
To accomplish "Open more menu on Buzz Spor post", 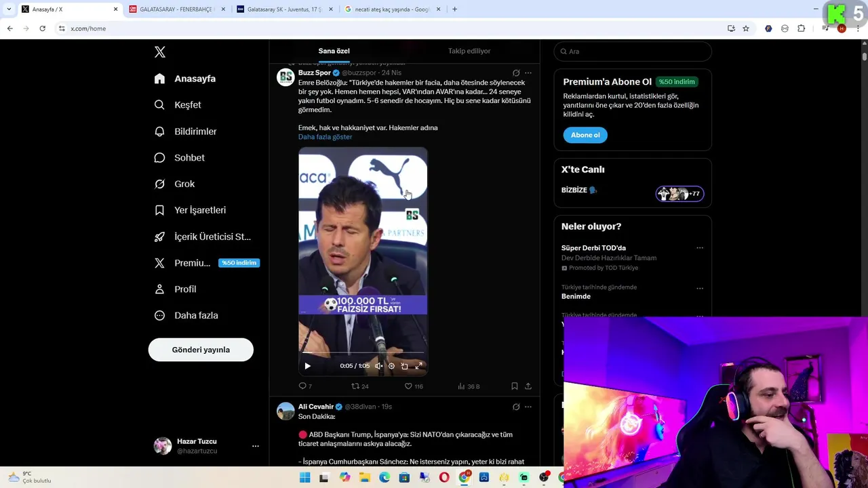I will pos(528,73).
